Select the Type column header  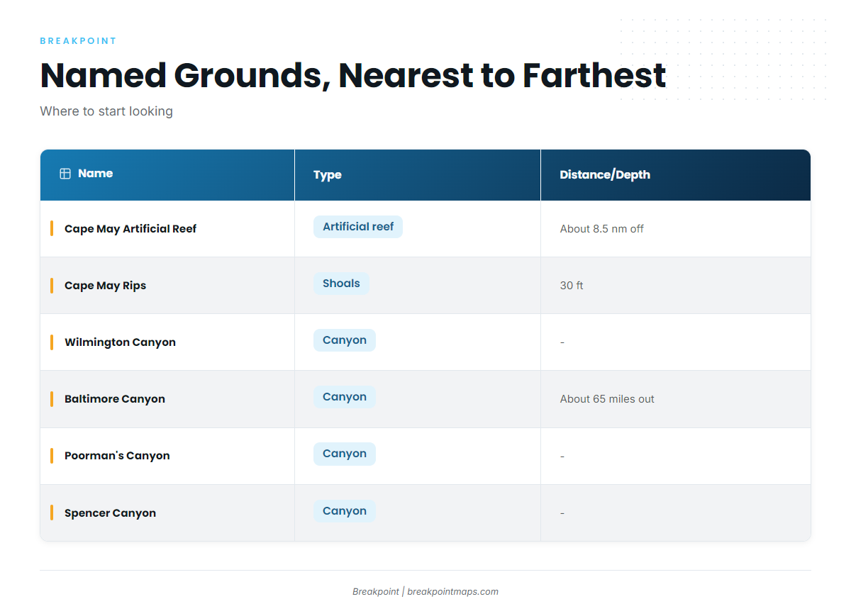coord(418,174)
